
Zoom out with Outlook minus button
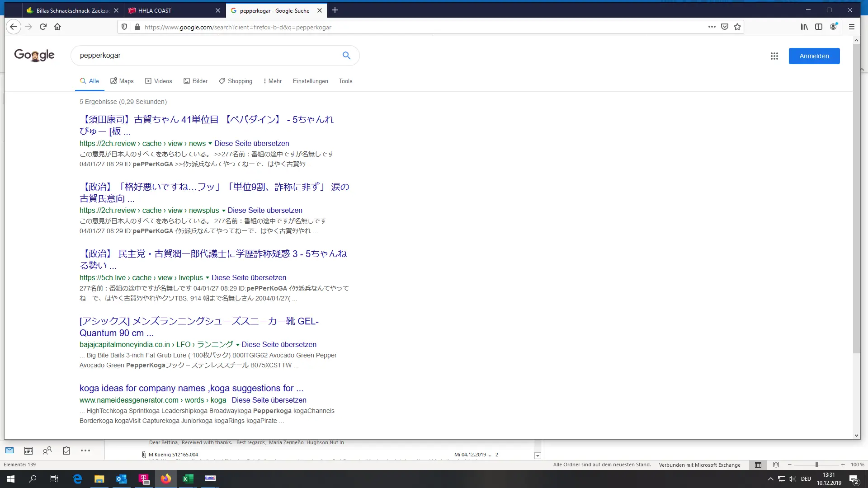click(x=789, y=465)
